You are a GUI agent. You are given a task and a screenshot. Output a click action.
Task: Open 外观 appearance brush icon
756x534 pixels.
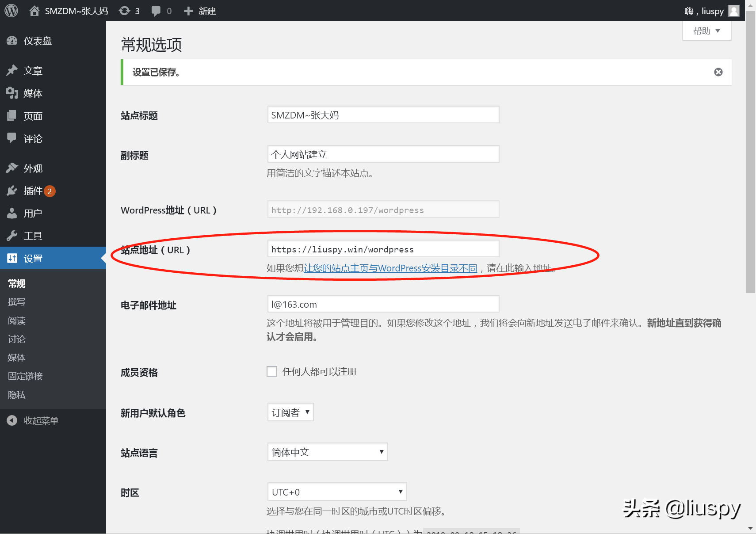click(x=12, y=168)
